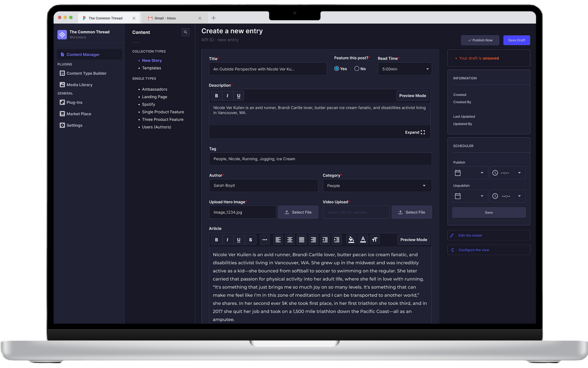The image size is (588, 368).
Task: Click Select File for Video Upload
Action: [x=412, y=212]
